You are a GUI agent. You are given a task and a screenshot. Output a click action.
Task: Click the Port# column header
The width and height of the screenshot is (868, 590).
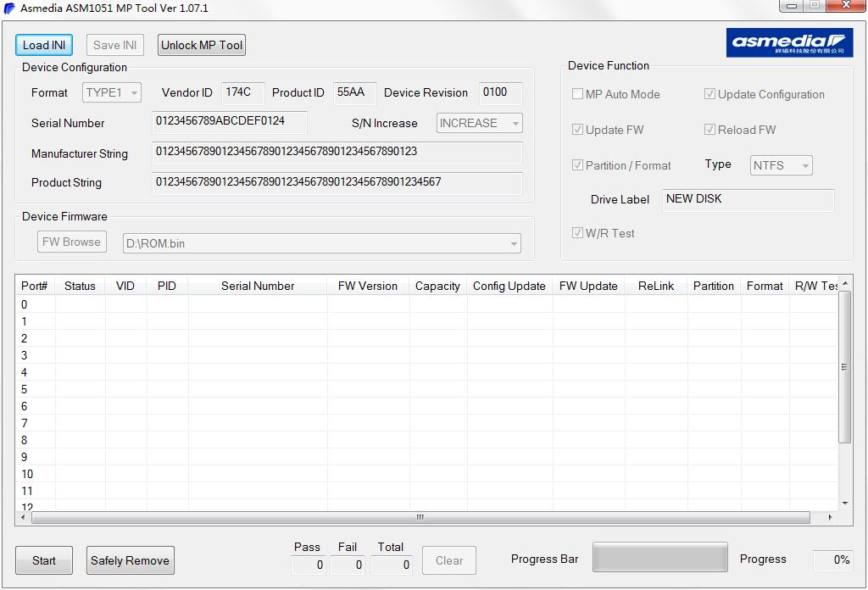pyautogui.click(x=35, y=287)
